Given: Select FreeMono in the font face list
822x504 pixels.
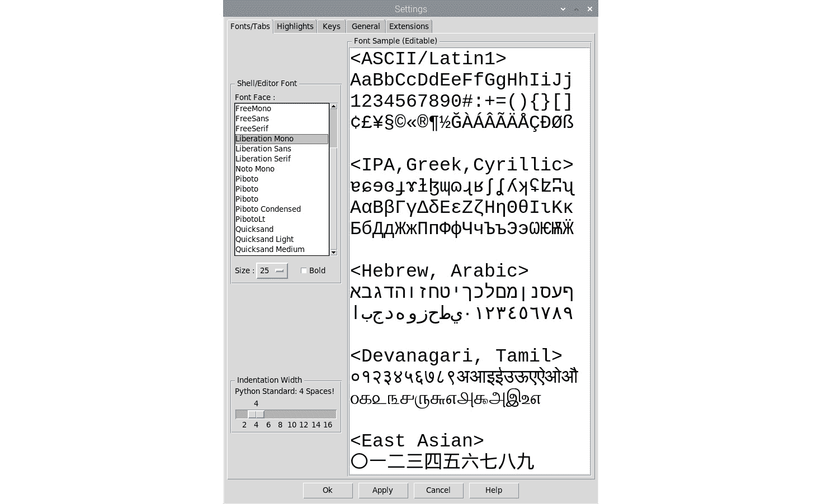Looking at the screenshot, I should click(x=253, y=108).
